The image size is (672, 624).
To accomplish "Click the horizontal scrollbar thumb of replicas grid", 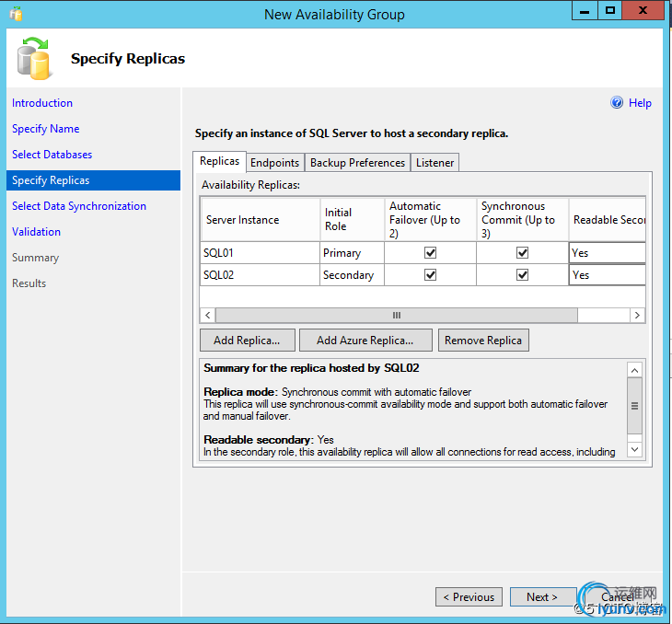I will pos(397,316).
